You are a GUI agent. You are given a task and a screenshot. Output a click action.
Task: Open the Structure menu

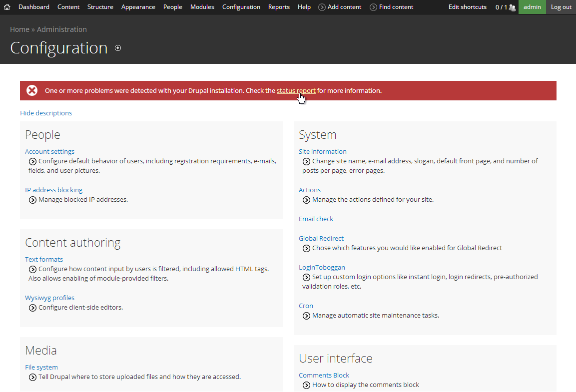(x=100, y=7)
